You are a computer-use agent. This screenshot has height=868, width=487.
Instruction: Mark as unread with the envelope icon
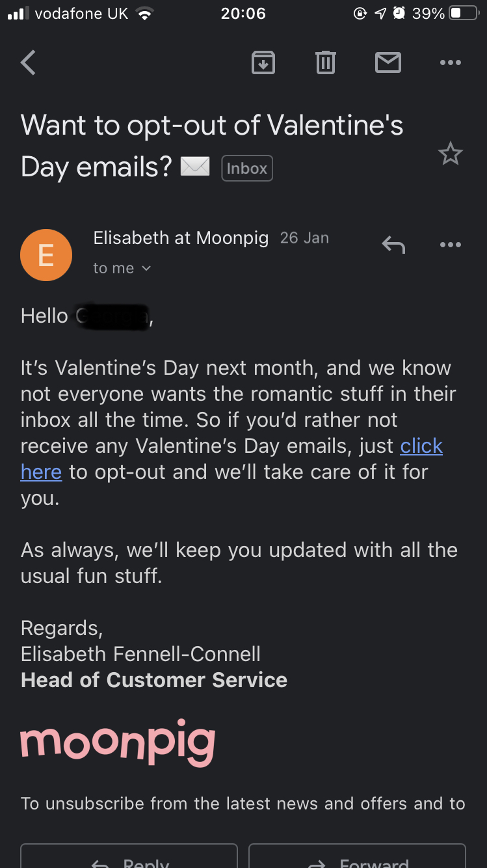pos(388,63)
